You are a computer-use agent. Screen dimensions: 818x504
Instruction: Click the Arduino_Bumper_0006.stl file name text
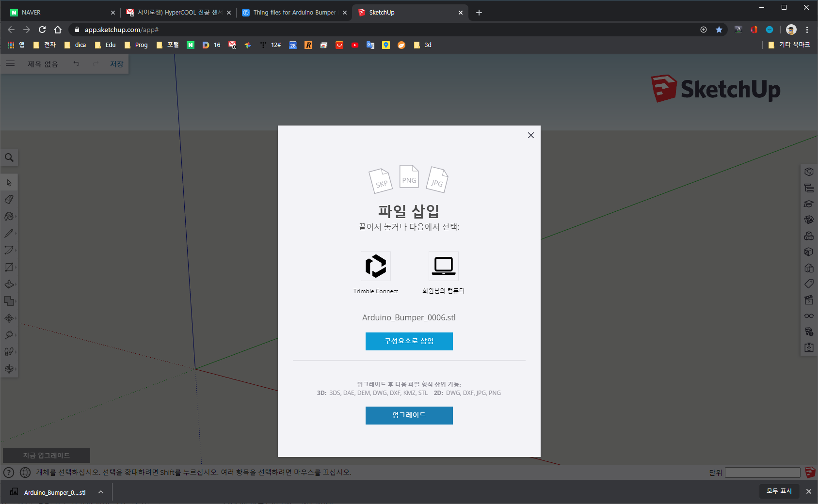tap(409, 317)
